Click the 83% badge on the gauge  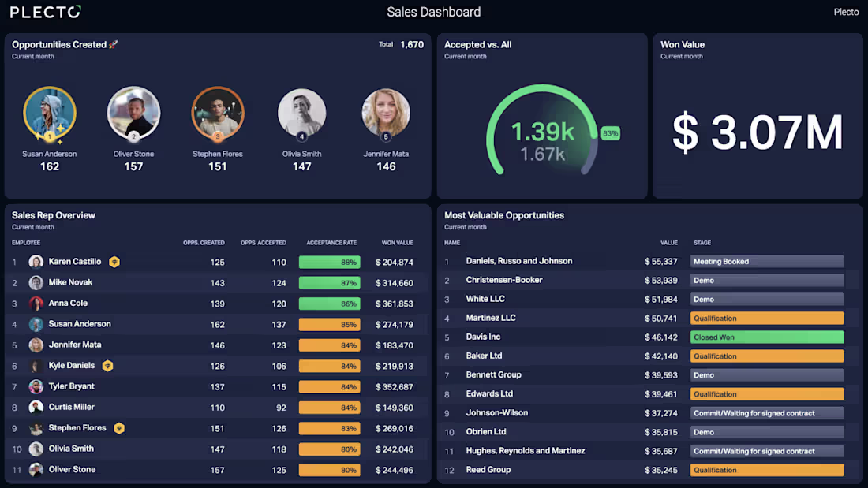point(611,133)
